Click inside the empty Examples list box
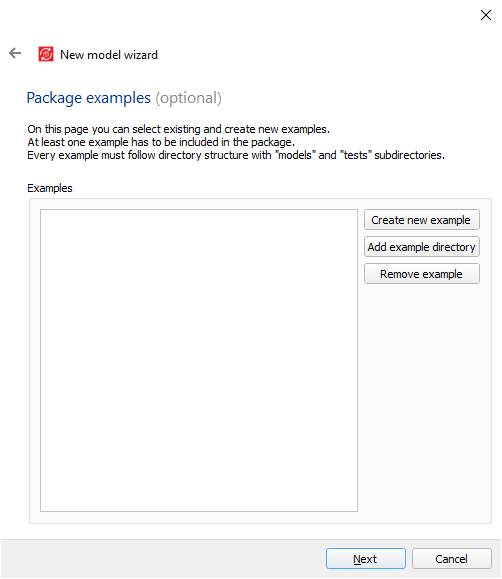The image size is (502, 579). (x=199, y=360)
